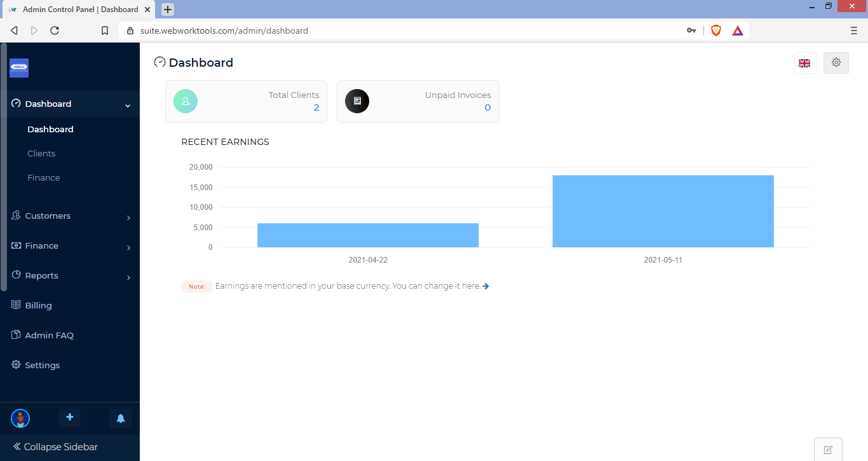This screenshot has width=868, height=461.
Task: Switch language using UK flag icon
Action: [x=805, y=63]
